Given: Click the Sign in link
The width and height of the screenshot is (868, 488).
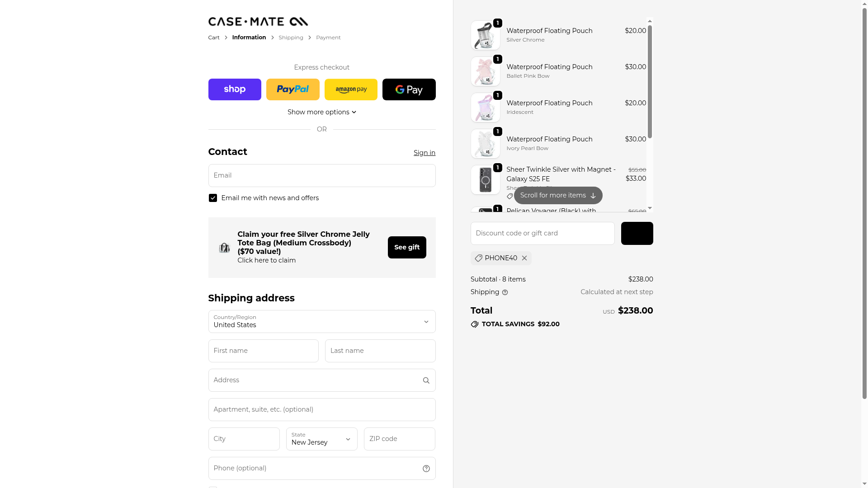Looking at the screenshot, I should tap(424, 153).
